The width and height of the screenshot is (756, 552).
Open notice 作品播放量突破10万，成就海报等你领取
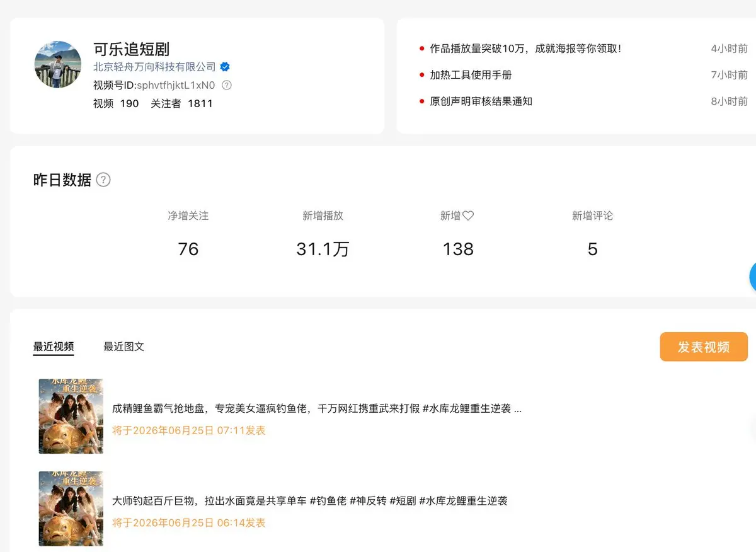coord(525,49)
